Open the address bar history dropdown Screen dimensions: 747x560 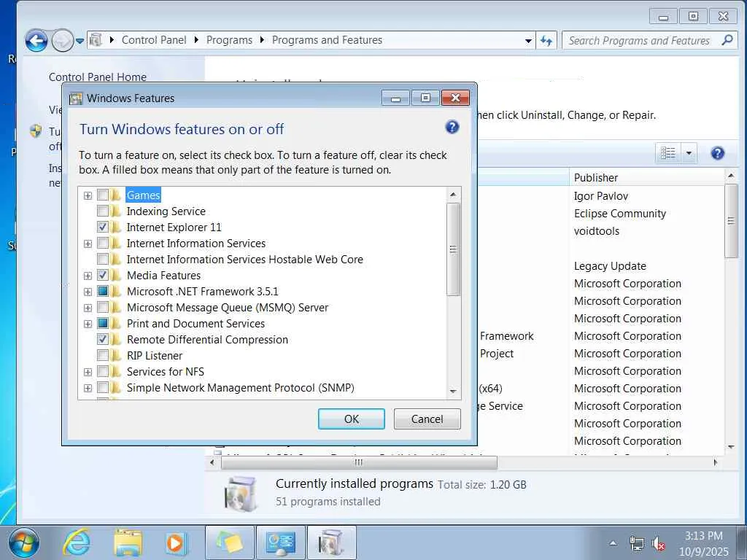[528, 41]
